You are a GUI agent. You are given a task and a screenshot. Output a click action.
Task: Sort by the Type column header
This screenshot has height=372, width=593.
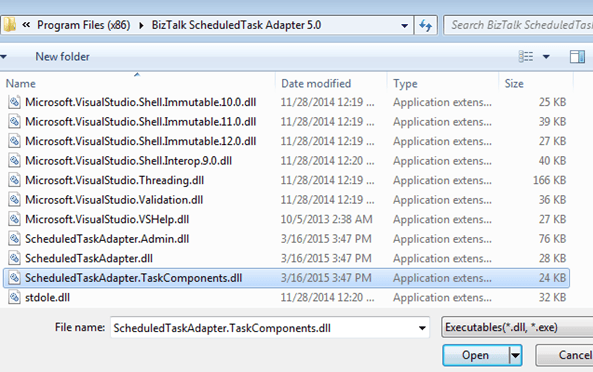405,84
